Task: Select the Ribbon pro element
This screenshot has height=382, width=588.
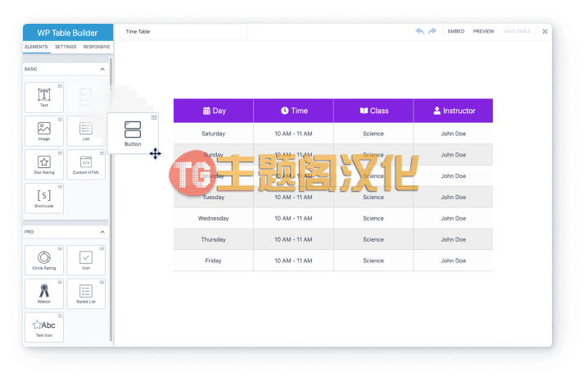Action: pos(44,293)
